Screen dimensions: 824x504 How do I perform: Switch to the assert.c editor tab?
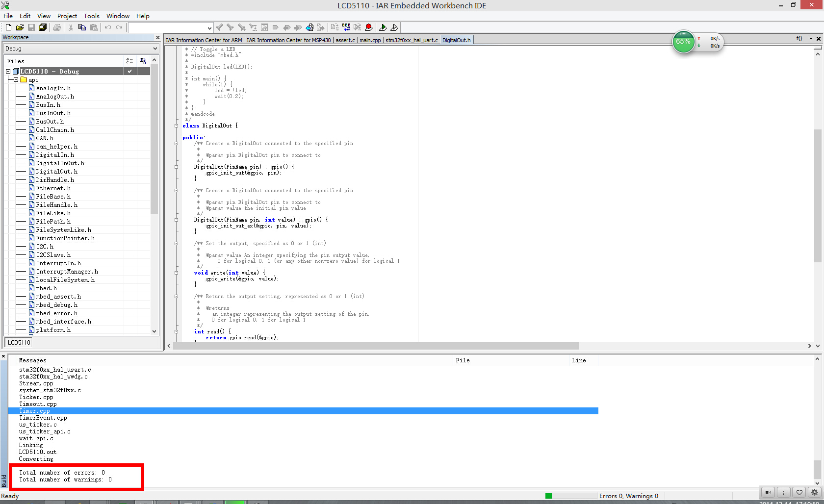345,40
